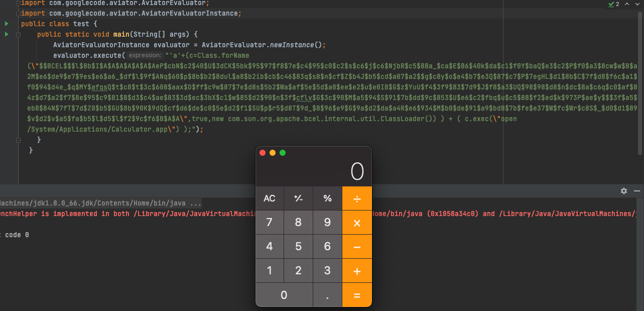Click the divide key in Calculator
This screenshot has height=311, width=644.
pos(357,198)
